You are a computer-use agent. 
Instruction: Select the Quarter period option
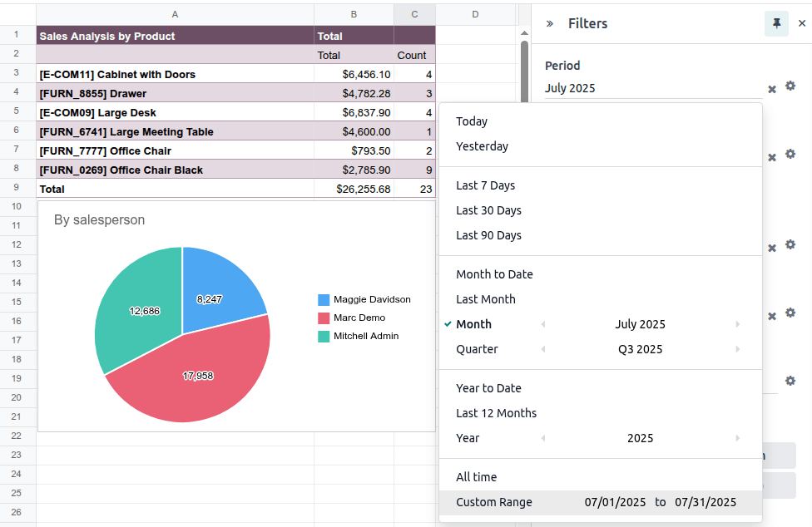477,349
